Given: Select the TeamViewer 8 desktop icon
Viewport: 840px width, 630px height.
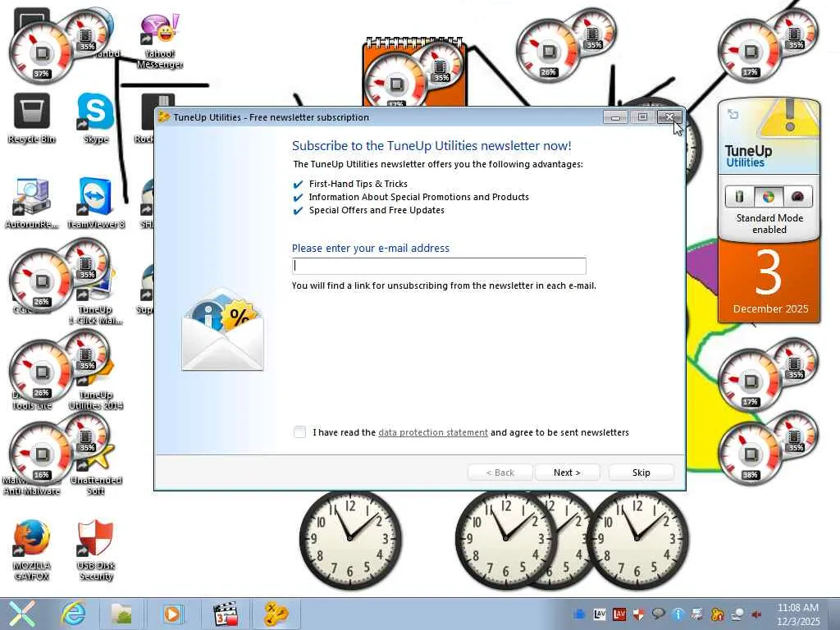Looking at the screenshot, I should click(95, 203).
